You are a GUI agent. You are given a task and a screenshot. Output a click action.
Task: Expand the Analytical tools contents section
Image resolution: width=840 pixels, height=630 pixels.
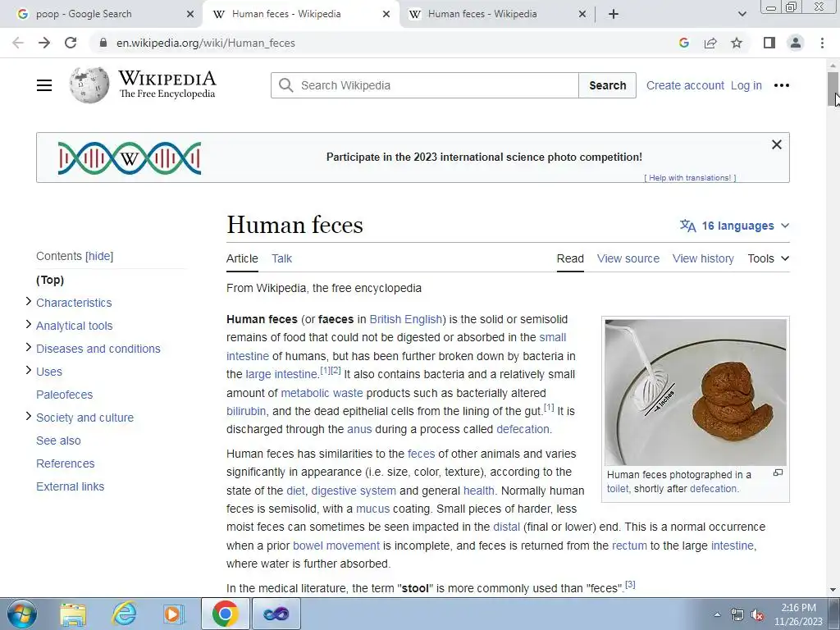(x=29, y=325)
